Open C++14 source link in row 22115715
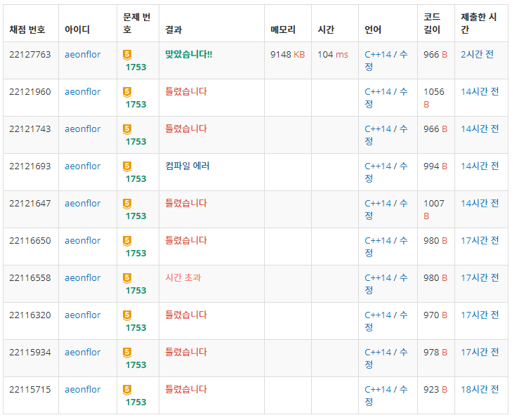 pos(378,390)
